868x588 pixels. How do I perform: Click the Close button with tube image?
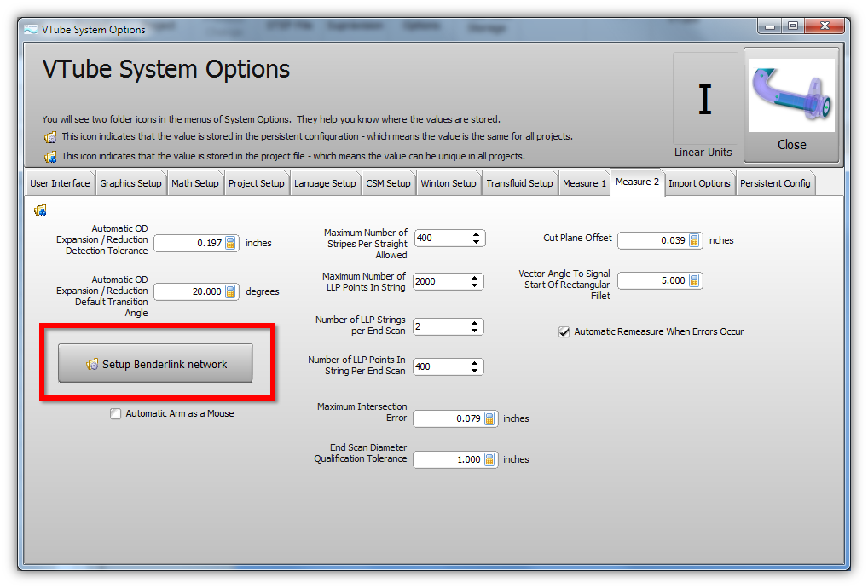(x=791, y=104)
